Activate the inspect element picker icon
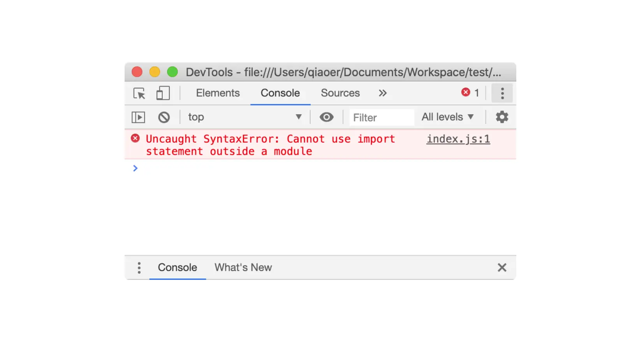The width and height of the screenshot is (644, 343). pyautogui.click(x=139, y=94)
